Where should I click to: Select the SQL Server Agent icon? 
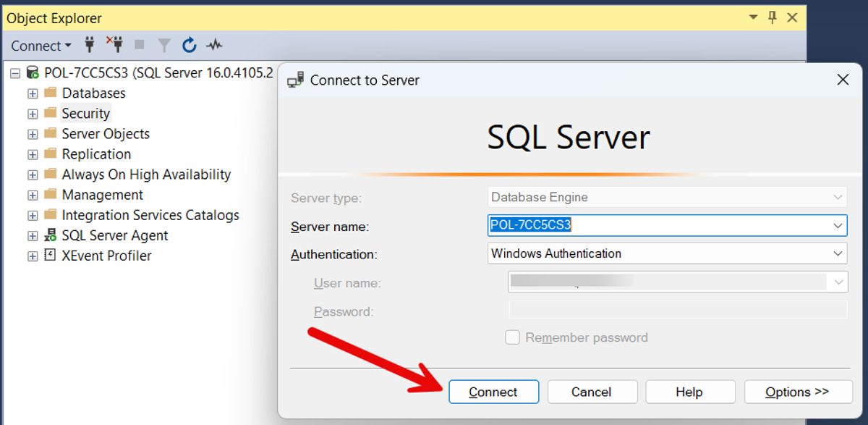click(x=51, y=235)
